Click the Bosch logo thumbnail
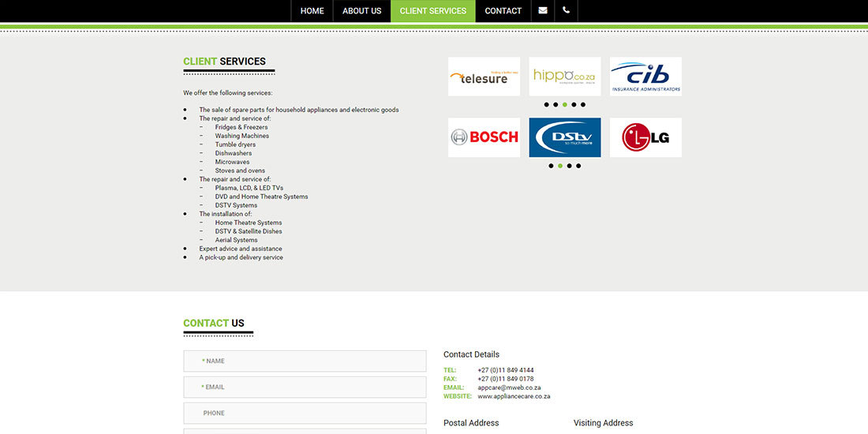 click(484, 137)
